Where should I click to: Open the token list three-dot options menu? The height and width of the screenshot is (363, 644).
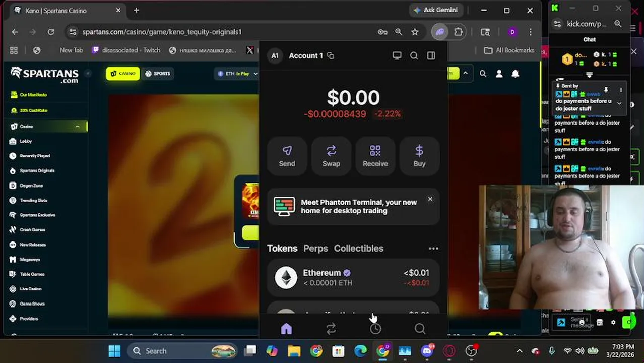tap(433, 248)
